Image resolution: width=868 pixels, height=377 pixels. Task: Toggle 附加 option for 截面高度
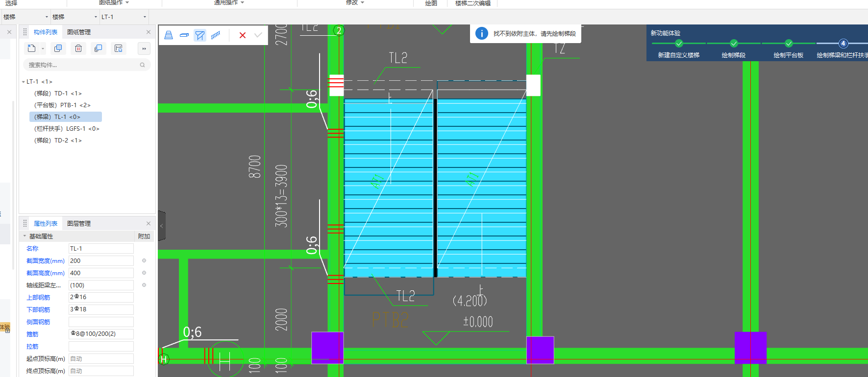pos(144,273)
